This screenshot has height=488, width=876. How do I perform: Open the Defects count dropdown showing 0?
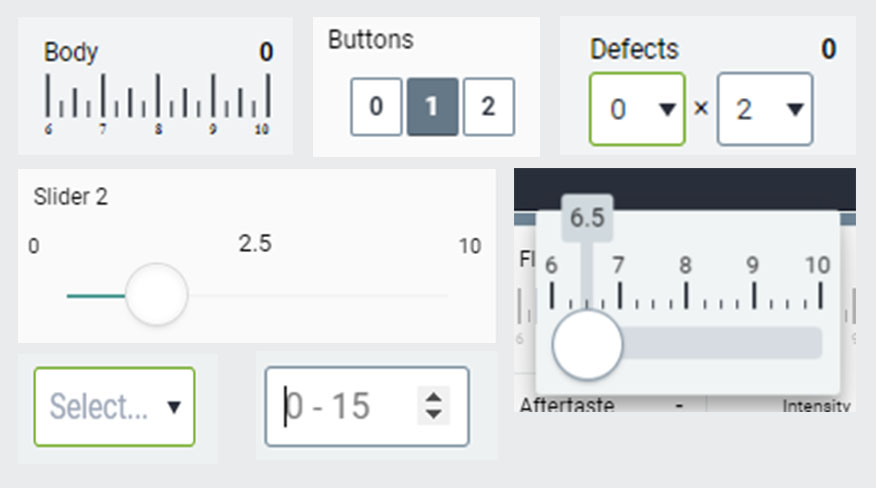pos(637,109)
